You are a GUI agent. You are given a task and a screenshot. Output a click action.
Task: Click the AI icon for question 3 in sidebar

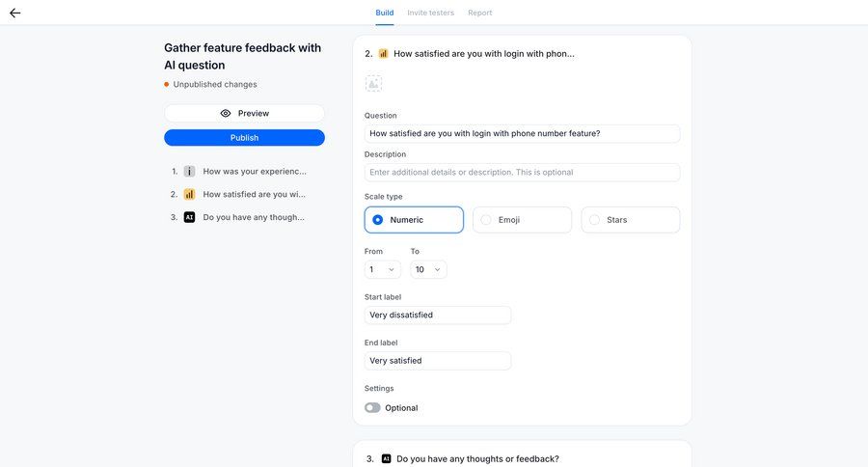pos(189,217)
